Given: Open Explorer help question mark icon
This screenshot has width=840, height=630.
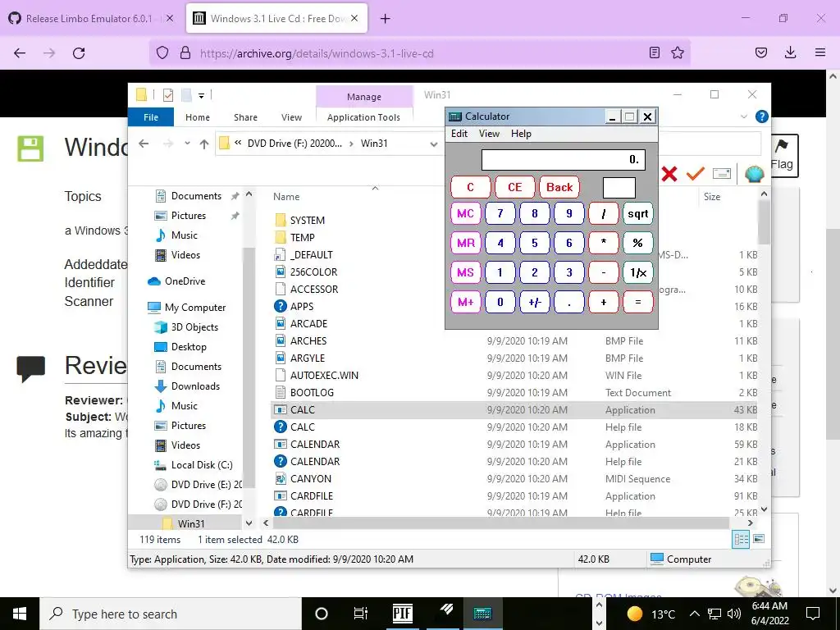Looking at the screenshot, I should coord(761,116).
